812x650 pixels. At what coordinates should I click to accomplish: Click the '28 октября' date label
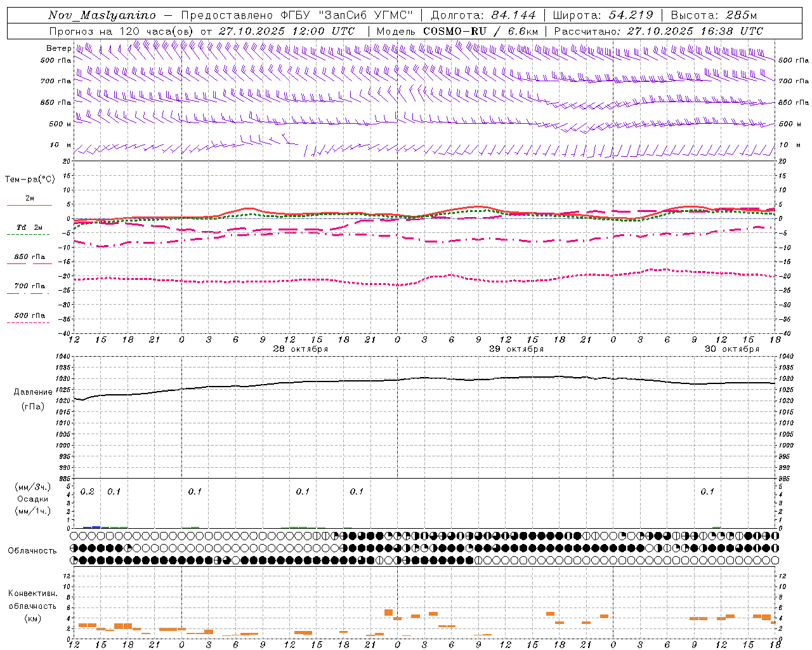(x=301, y=349)
